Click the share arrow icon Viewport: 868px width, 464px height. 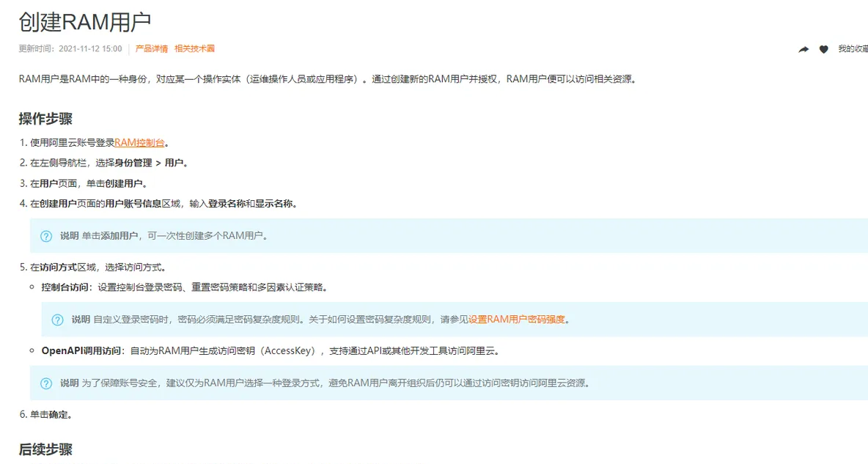point(803,49)
